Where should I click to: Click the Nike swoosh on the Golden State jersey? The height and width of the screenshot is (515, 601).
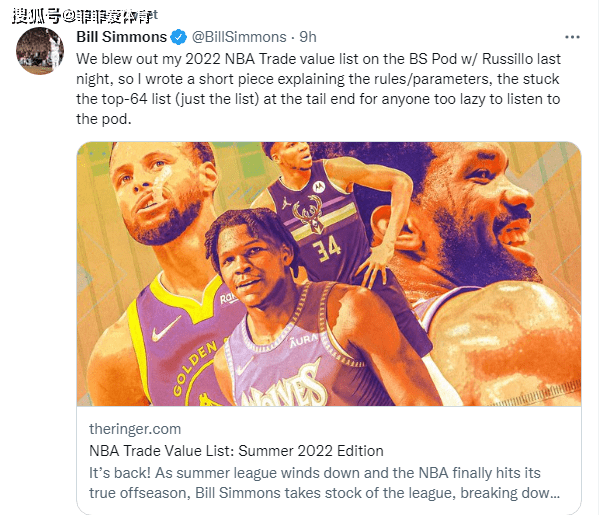tap(166, 330)
